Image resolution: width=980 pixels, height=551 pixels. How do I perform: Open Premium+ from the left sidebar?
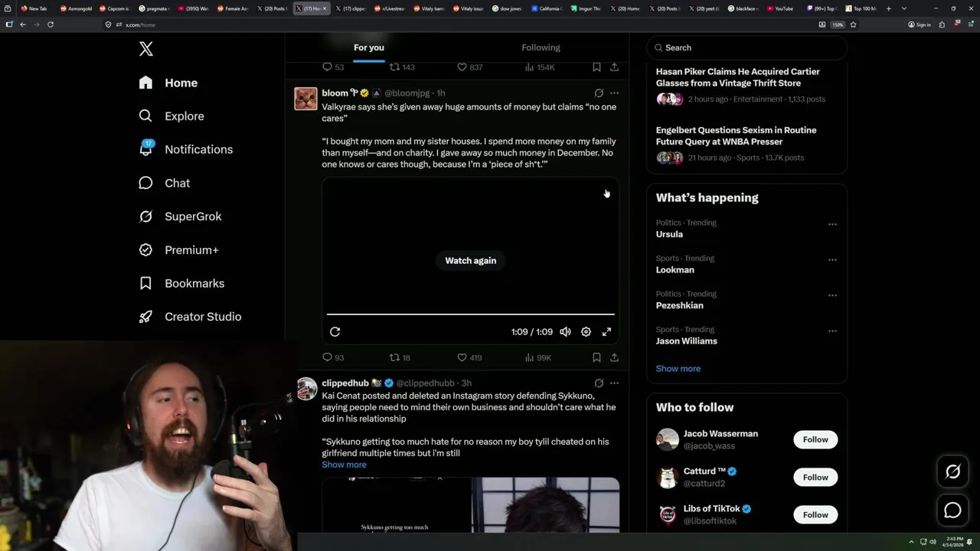(178, 249)
